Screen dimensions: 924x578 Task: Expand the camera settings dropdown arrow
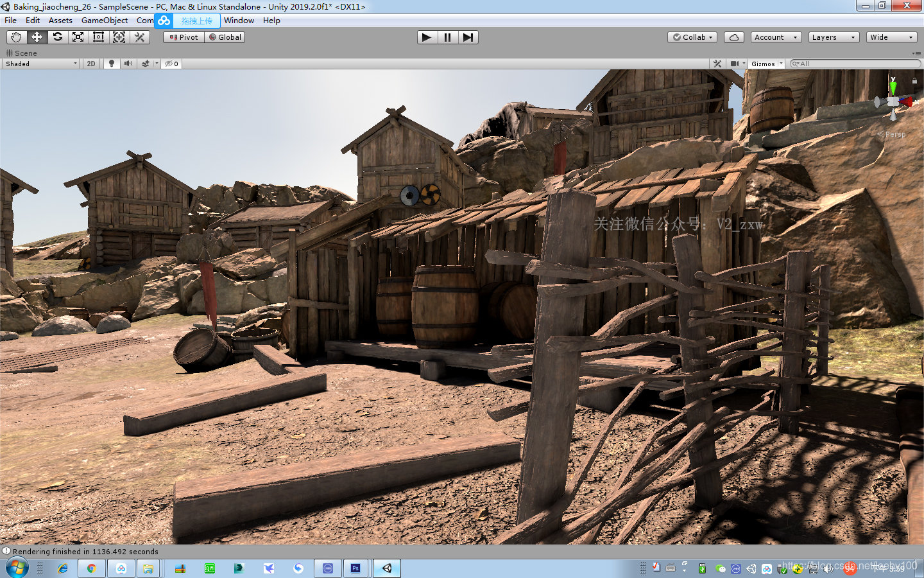click(744, 64)
